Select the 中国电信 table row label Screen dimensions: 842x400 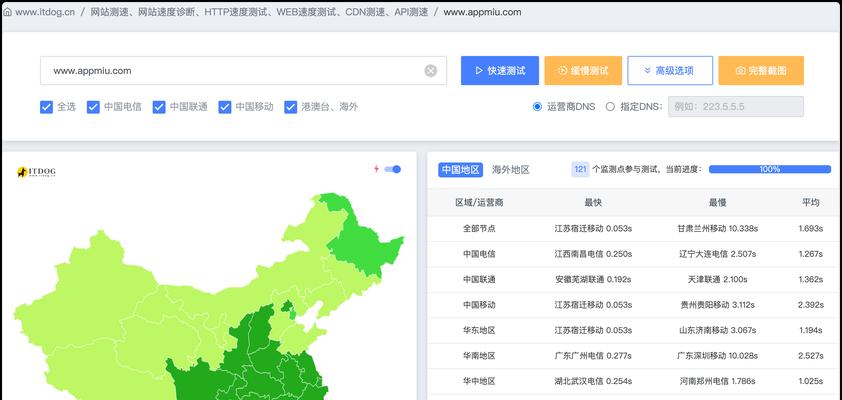pyautogui.click(x=479, y=253)
